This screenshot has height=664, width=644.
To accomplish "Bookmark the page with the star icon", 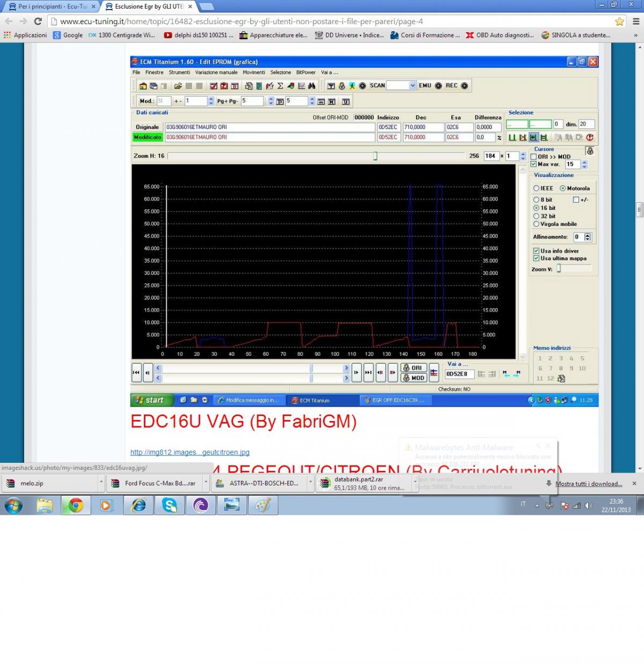I will pyautogui.click(x=620, y=21).
